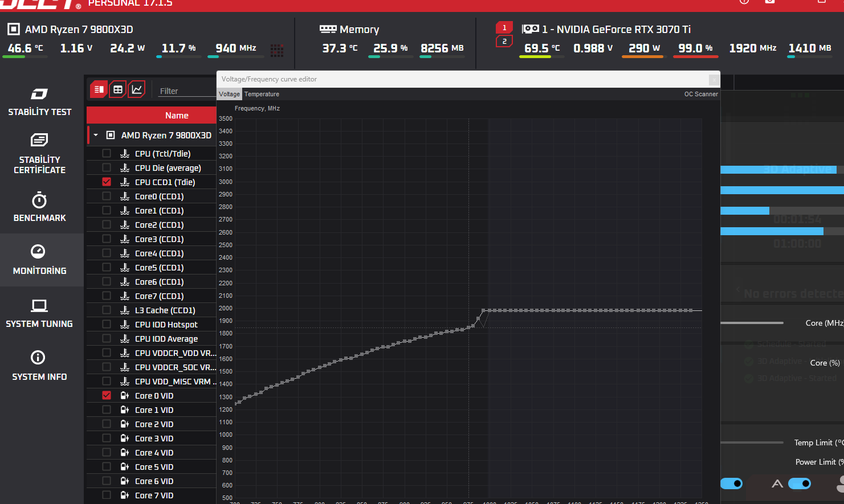844x504 pixels.
Task: Enable the CPU (Tctl/Tdie) checkbox
Action: (x=107, y=153)
